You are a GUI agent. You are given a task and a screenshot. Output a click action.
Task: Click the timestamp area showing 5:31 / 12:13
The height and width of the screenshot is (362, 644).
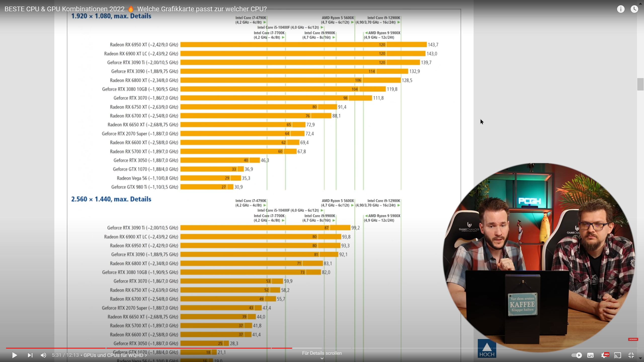coord(65,355)
